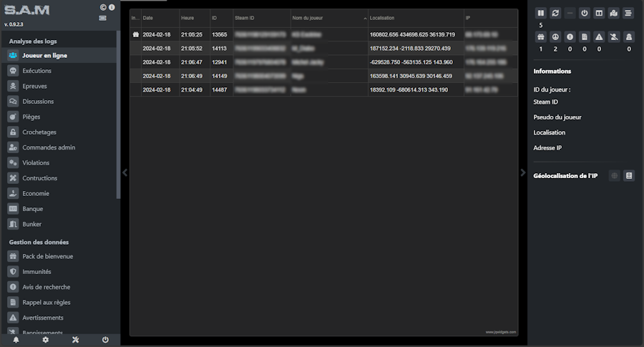Screen dimensions: 644x347
Task: Click the sidebar vertical scrollbar
Action: 118,114
